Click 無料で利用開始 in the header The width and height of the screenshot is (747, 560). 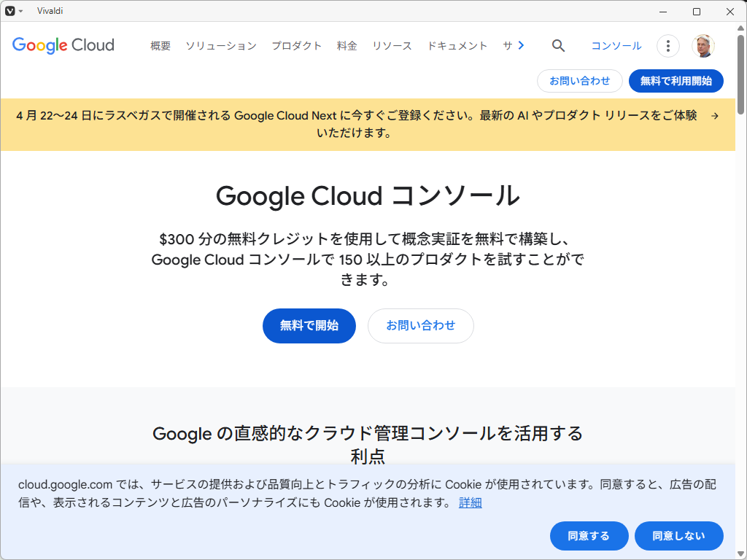[x=676, y=81]
